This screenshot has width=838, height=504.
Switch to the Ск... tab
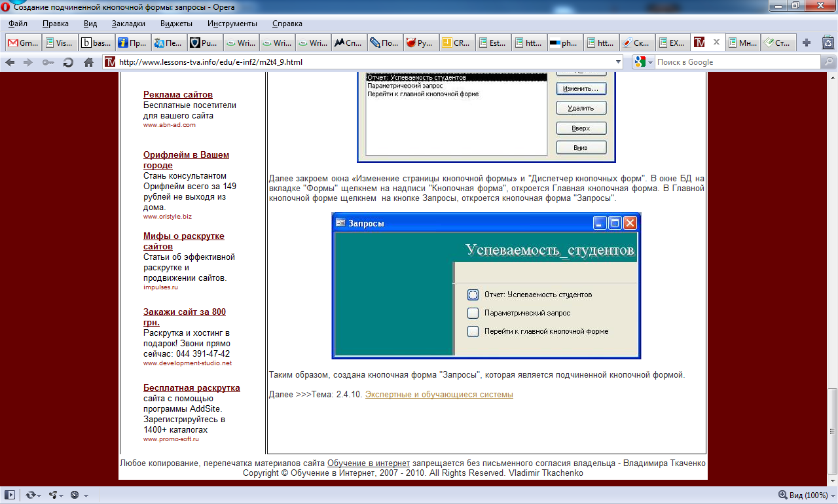click(638, 43)
